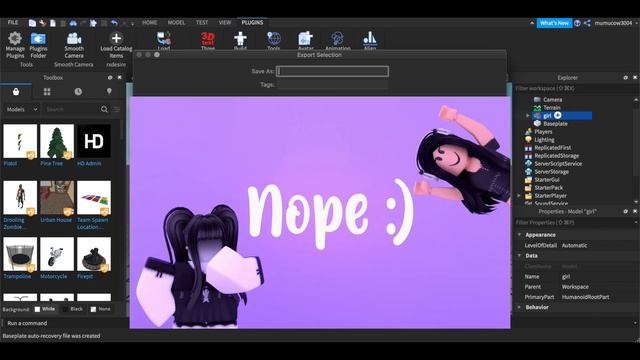Click the binoculars find icon
The width and height of the screenshot is (640, 360).
point(73,23)
